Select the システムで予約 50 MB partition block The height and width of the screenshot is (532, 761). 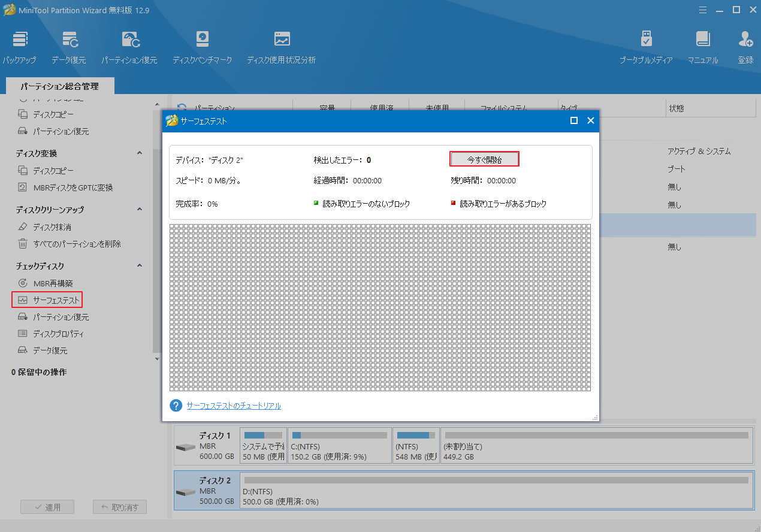click(x=263, y=446)
